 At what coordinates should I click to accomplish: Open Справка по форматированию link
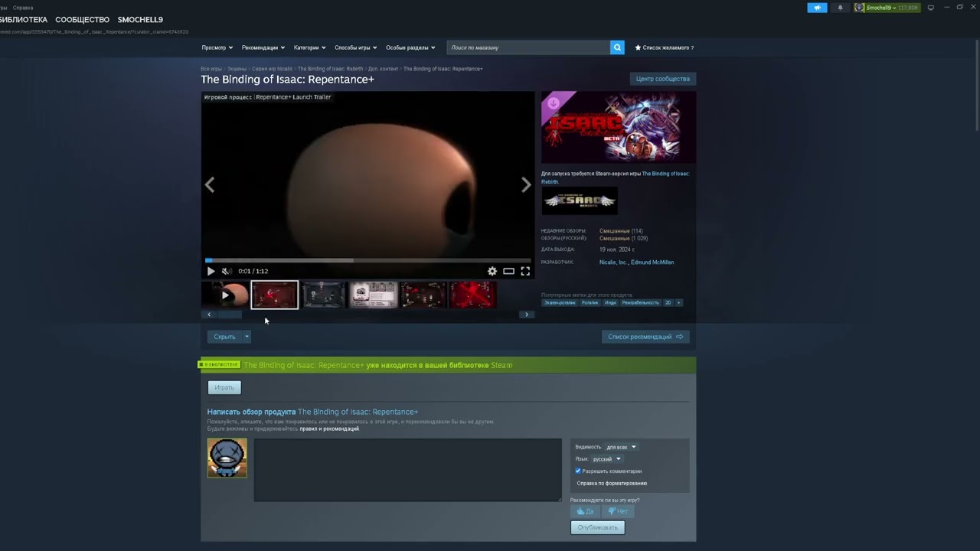pos(612,483)
